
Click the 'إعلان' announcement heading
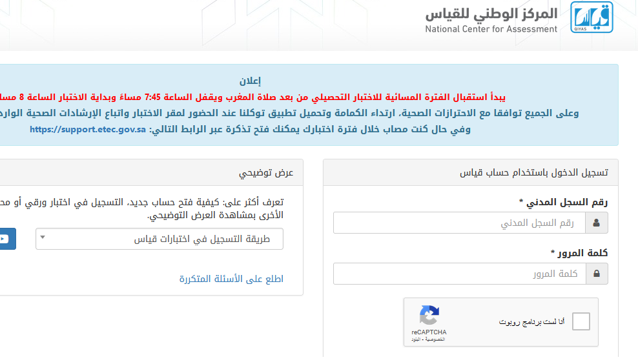(251, 81)
